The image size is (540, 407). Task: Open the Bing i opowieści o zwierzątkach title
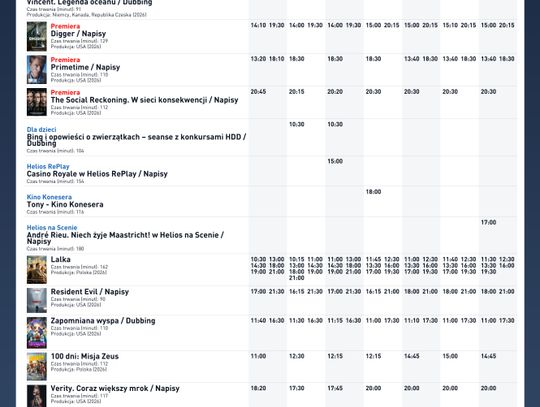136,140
